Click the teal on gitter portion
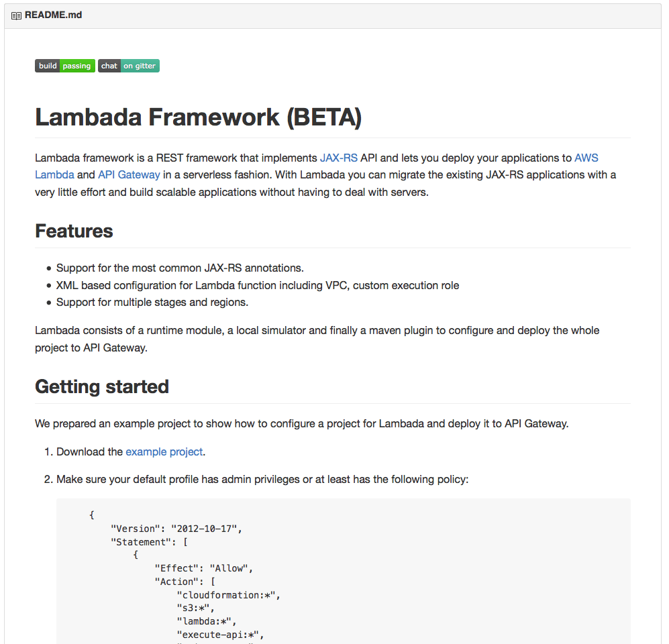 click(x=140, y=66)
